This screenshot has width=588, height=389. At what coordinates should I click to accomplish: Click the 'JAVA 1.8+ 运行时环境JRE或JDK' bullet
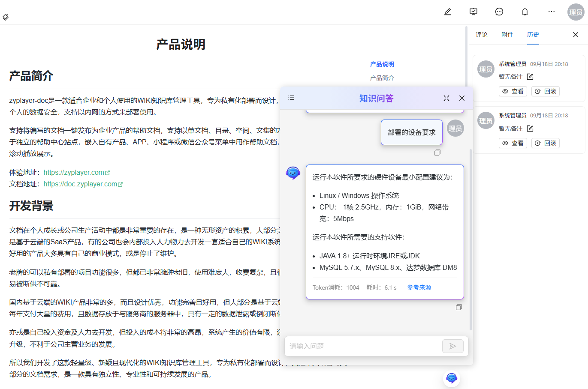coord(370,256)
